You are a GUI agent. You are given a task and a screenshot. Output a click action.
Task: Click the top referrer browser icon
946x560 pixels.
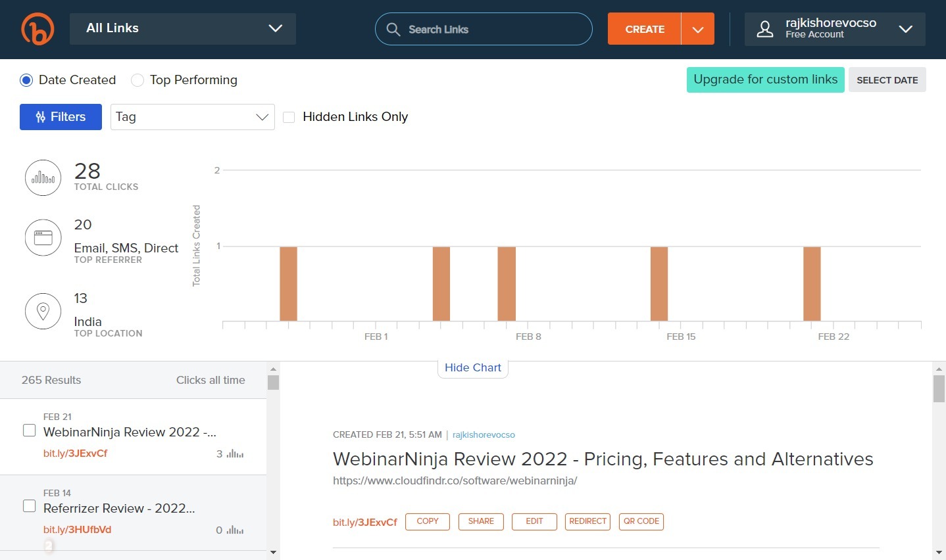43,237
